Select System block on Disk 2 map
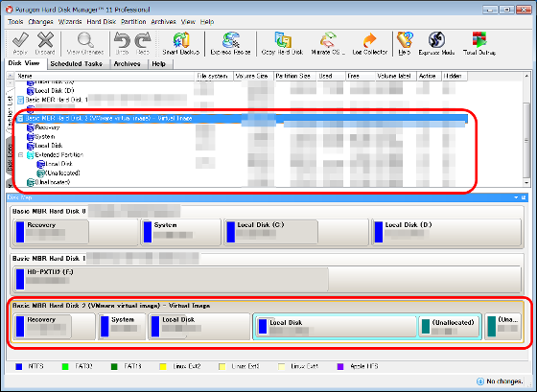Screen dimensions: 537x392 point(123,326)
